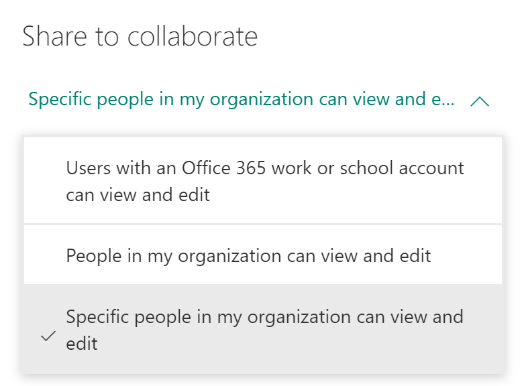The image size is (526, 386).
Task: Select Specific people in my organization option
Action: pos(263,329)
